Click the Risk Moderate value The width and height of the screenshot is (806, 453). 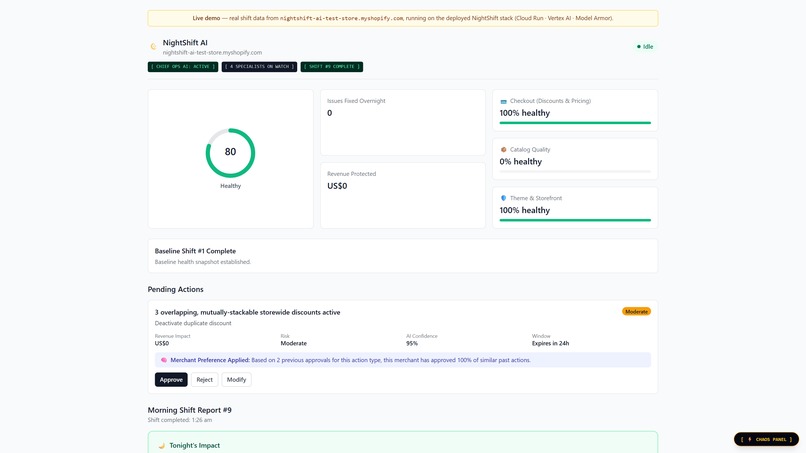[x=294, y=343]
